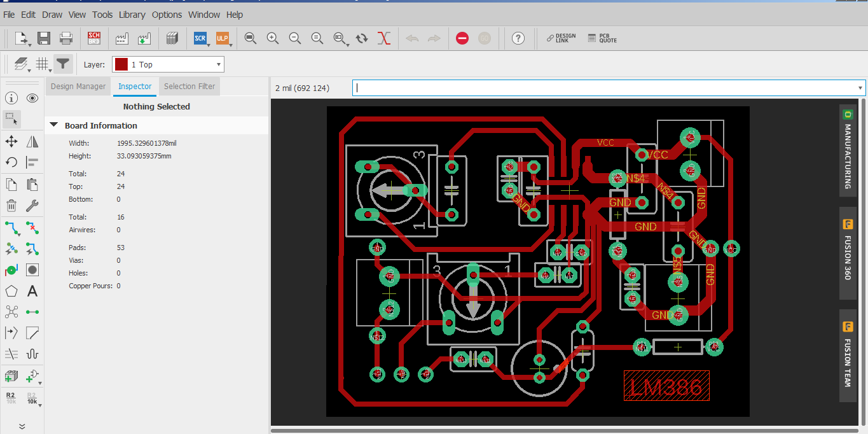
Task: Activate the Show (eye) tool
Action: point(32,98)
